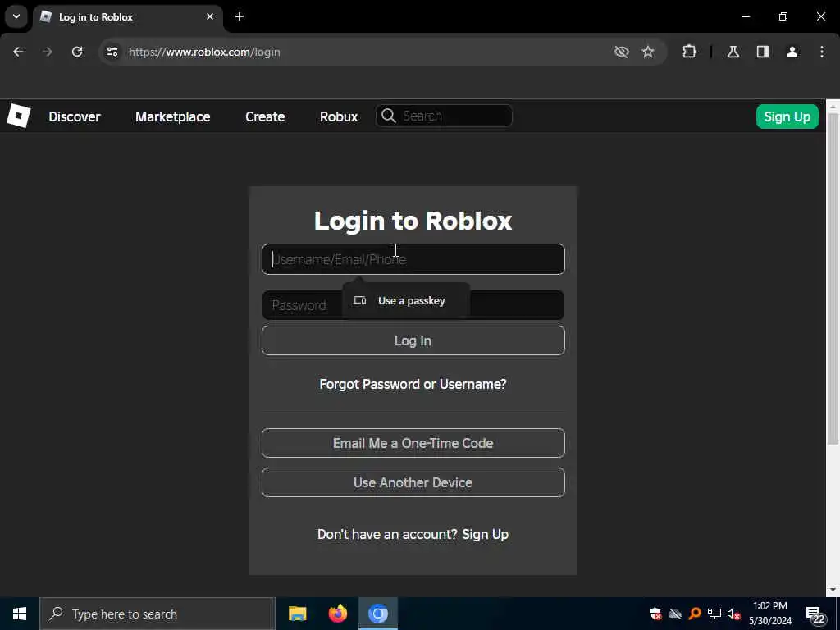Click the Roblox Search field
The height and width of the screenshot is (630, 840).
click(444, 116)
